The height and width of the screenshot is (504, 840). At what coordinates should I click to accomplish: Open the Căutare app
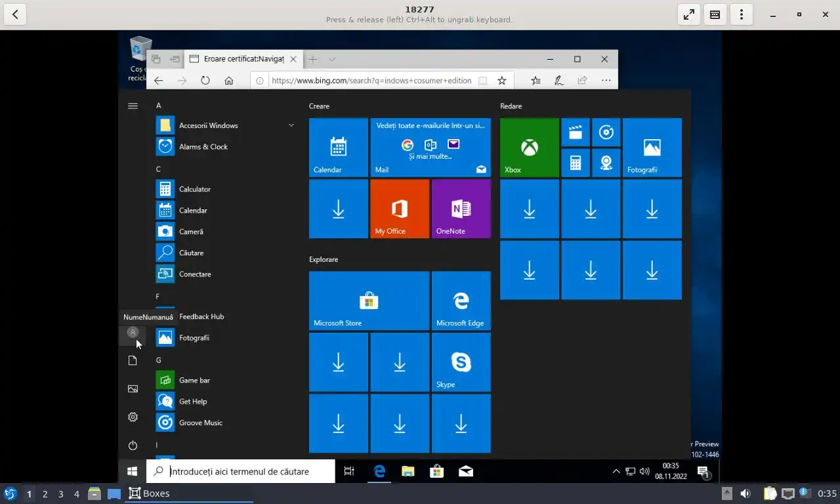point(224,253)
